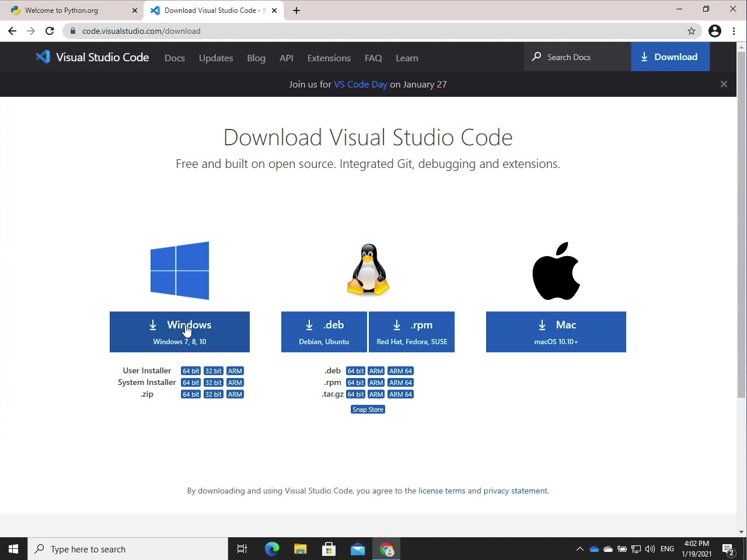Open the notification center icon

728,549
